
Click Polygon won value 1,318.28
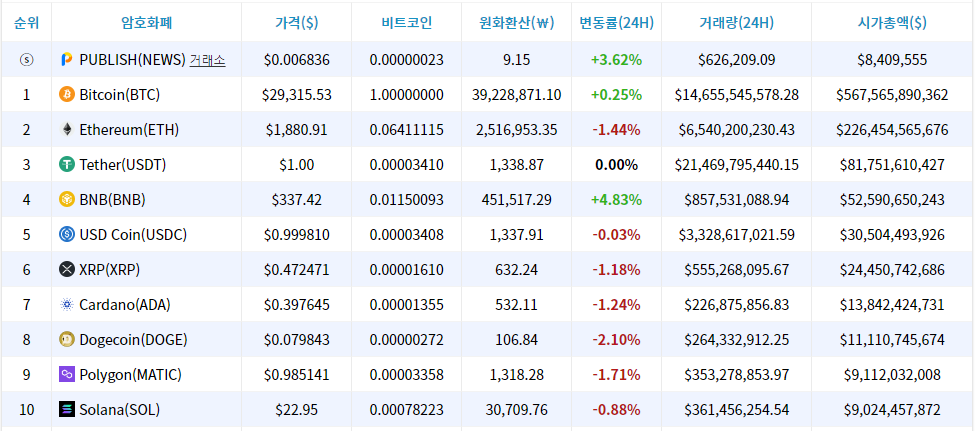pyautogui.click(x=517, y=374)
